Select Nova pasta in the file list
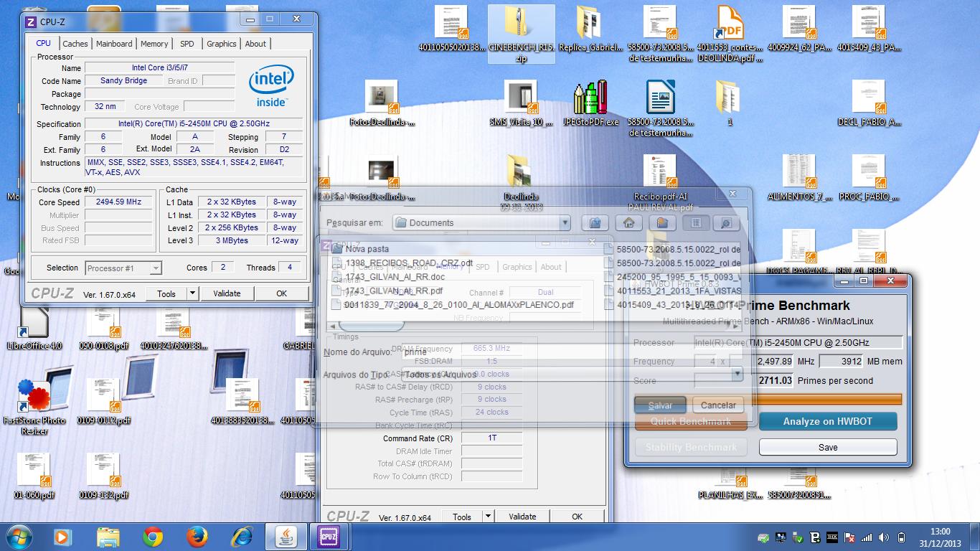Viewport: 980px width, 551px height. [360, 249]
